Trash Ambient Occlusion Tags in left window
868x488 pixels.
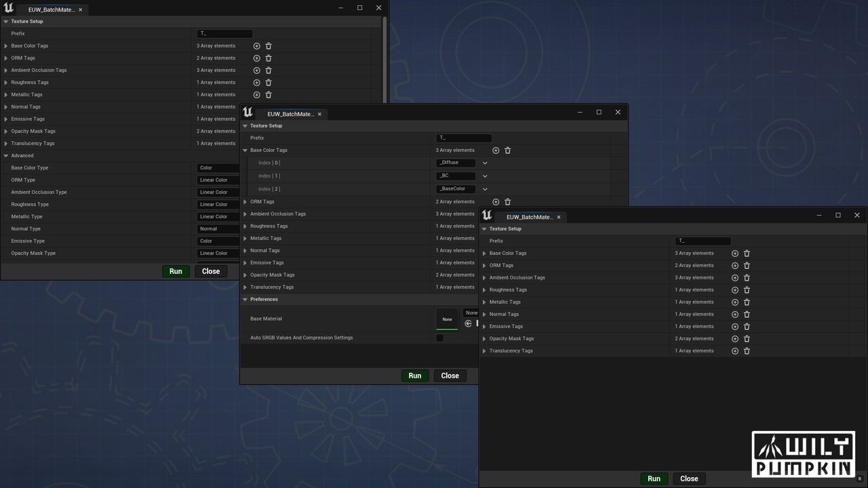pyautogui.click(x=269, y=70)
